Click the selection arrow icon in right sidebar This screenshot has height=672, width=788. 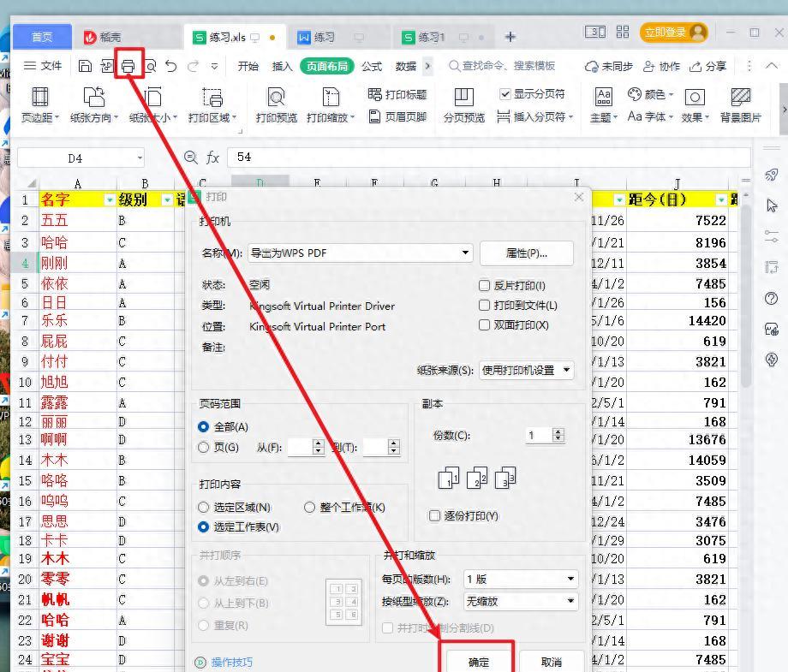click(772, 205)
